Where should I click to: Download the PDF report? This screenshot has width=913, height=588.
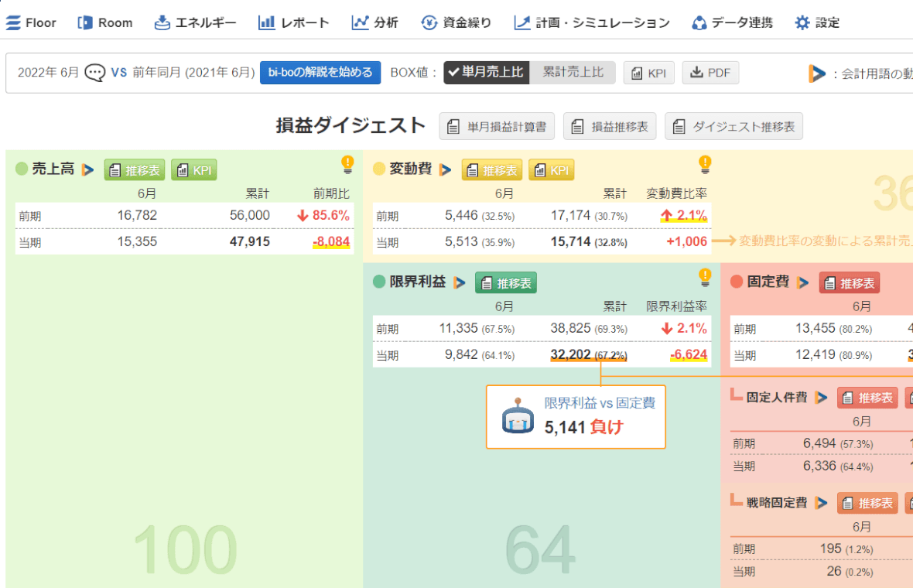coord(710,73)
